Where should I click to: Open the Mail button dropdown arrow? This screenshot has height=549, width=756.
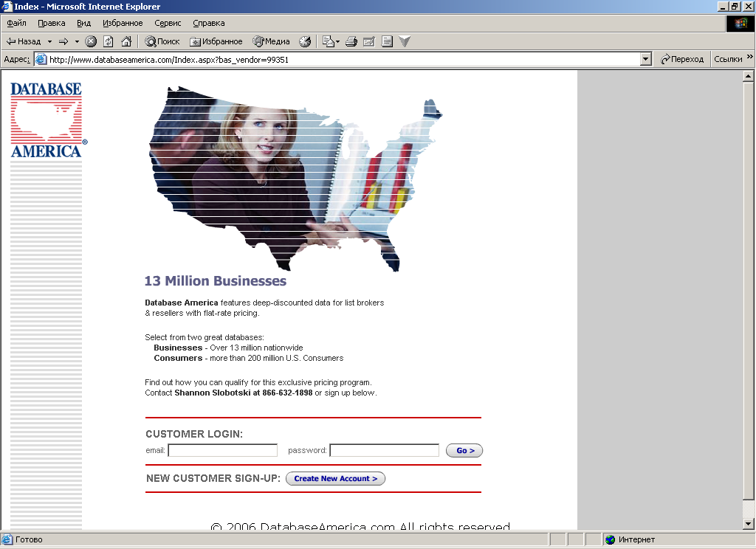click(337, 41)
